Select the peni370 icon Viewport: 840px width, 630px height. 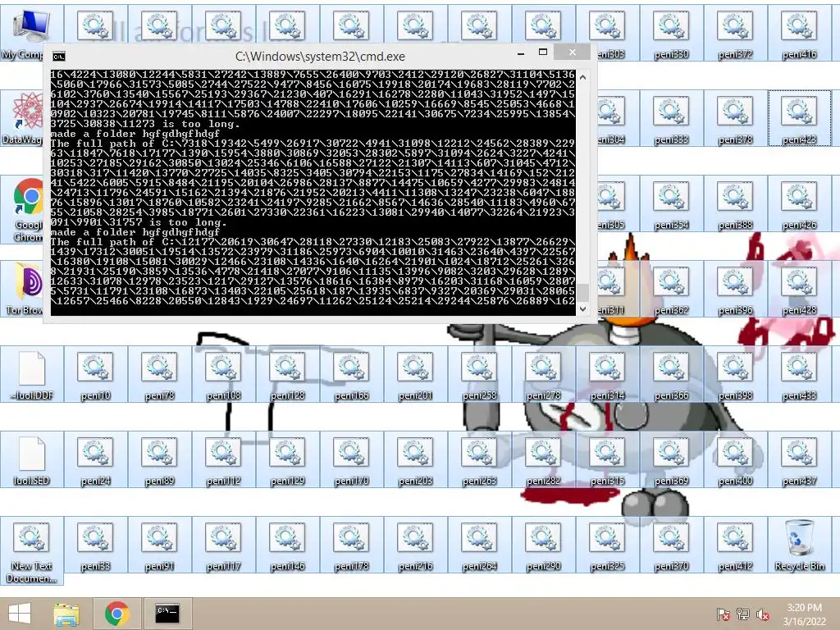[671, 546]
